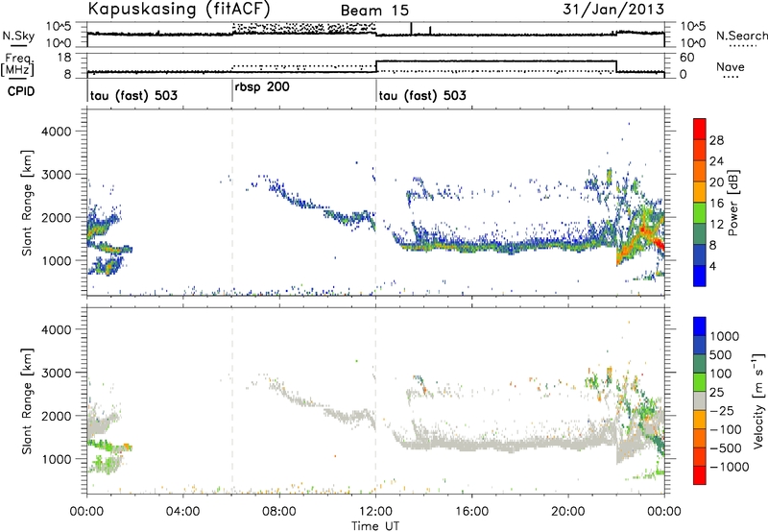Viewport: 768px width, 532px height.
Task: Click the light green Power segment between 12 and 16
Action: [x=700, y=213]
